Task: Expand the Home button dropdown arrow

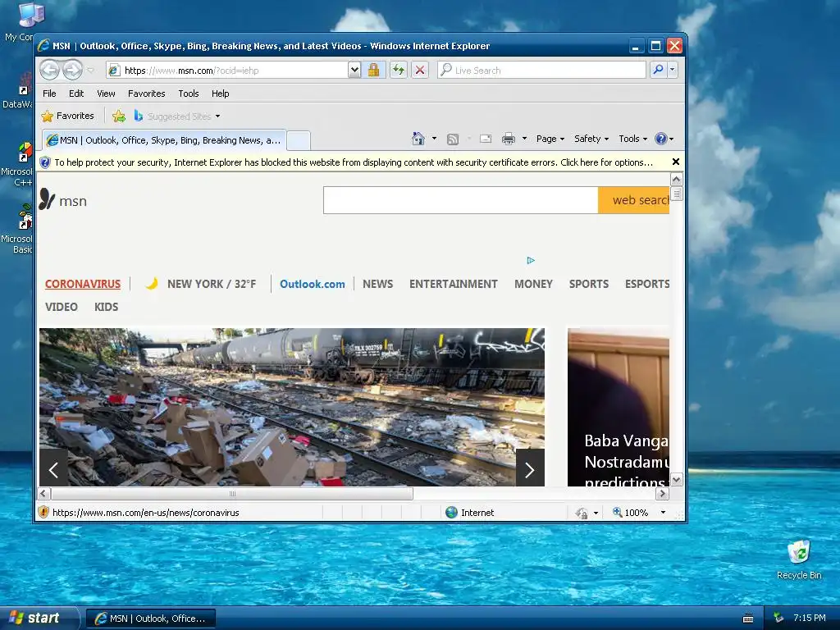Action: coord(434,139)
